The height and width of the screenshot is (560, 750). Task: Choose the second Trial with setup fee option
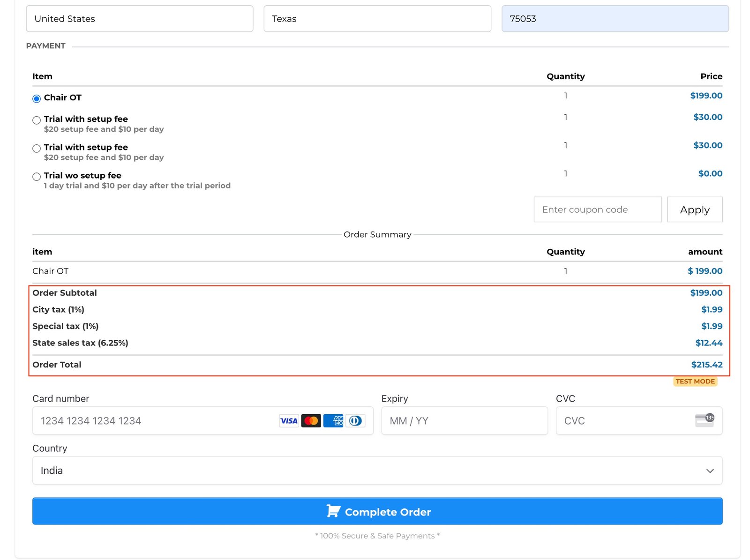[x=37, y=149]
